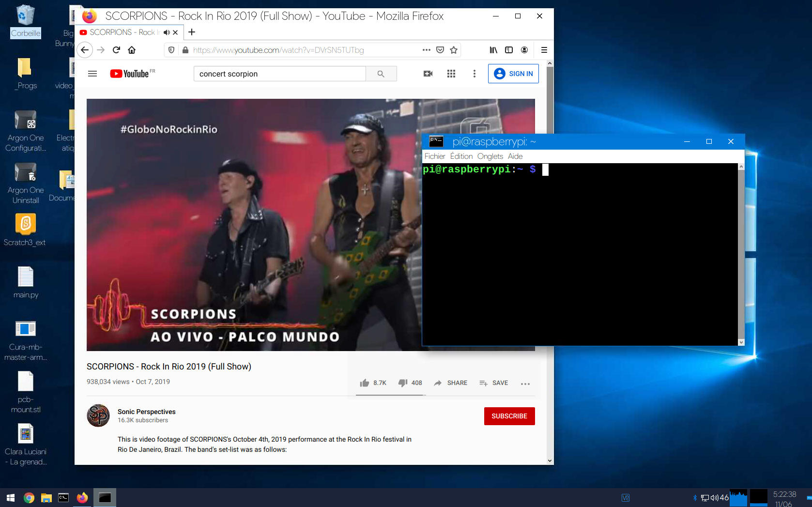Open YouTube settings three-dot menu
This screenshot has height=507, width=812.
coord(475,74)
